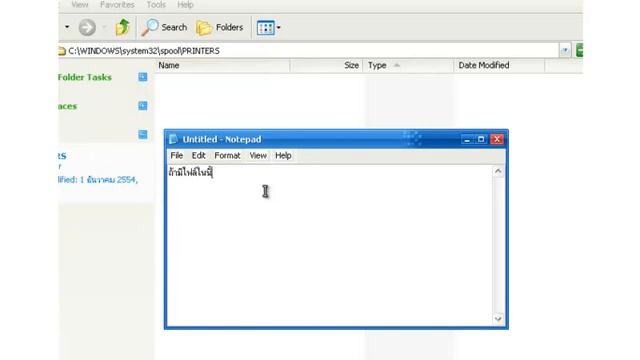Image resolution: width=640 pixels, height=360 pixels.
Task: Open Notepad View menu
Action: 258,156
